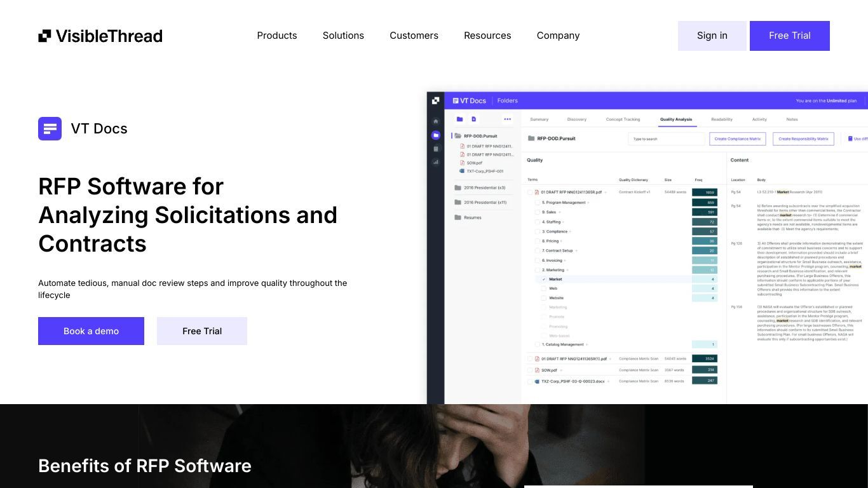Viewport: 868px width, 488px height.
Task: Switch to the Summary tab
Action: (x=539, y=119)
